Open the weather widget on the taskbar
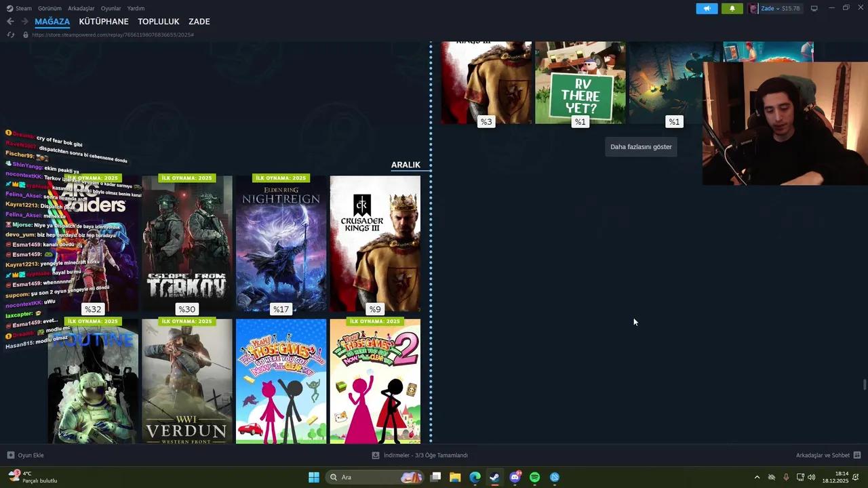The width and height of the screenshot is (868, 488). (33, 477)
